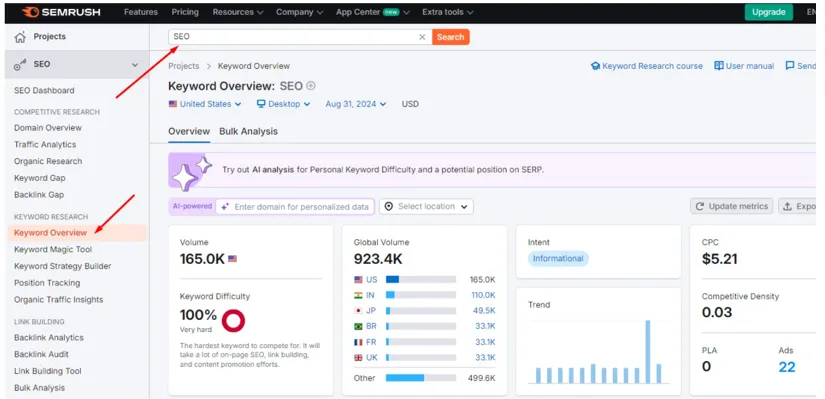825x399 pixels.
Task: Clear the search box with the X icon
Action: click(422, 37)
